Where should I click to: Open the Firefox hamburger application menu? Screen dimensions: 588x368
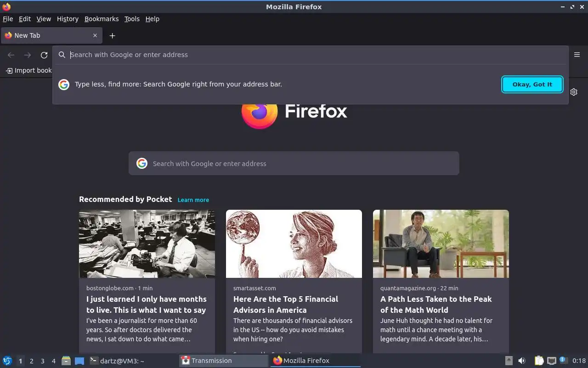tap(577, 55)
